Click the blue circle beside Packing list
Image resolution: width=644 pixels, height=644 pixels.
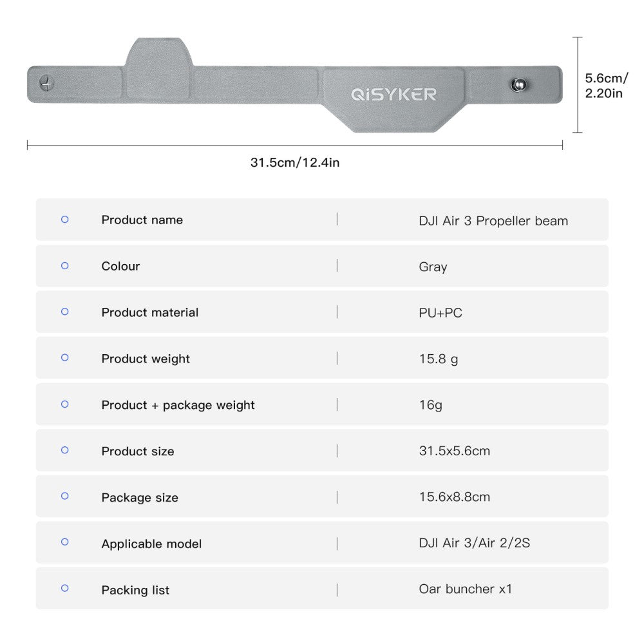coord(64,588)
